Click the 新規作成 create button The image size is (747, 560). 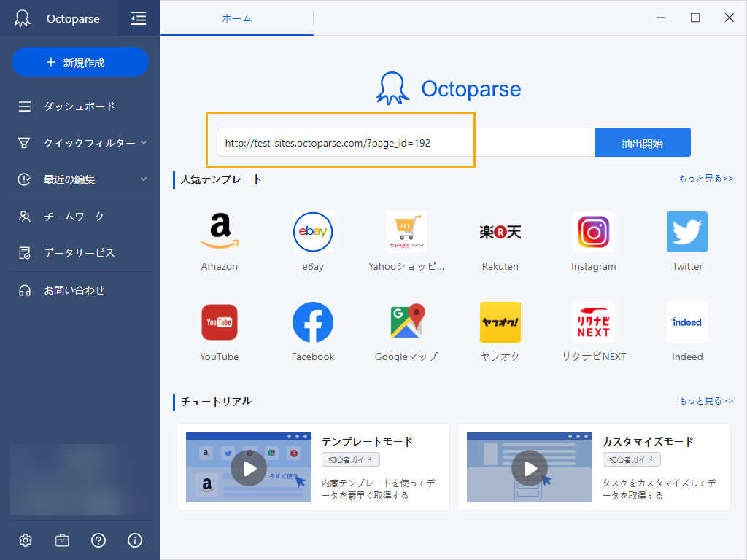80,63
